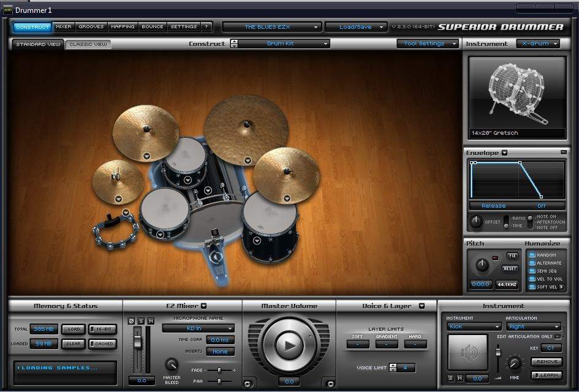579x392 pixels.
Task: Click the Remove key button
Action: 547,362
